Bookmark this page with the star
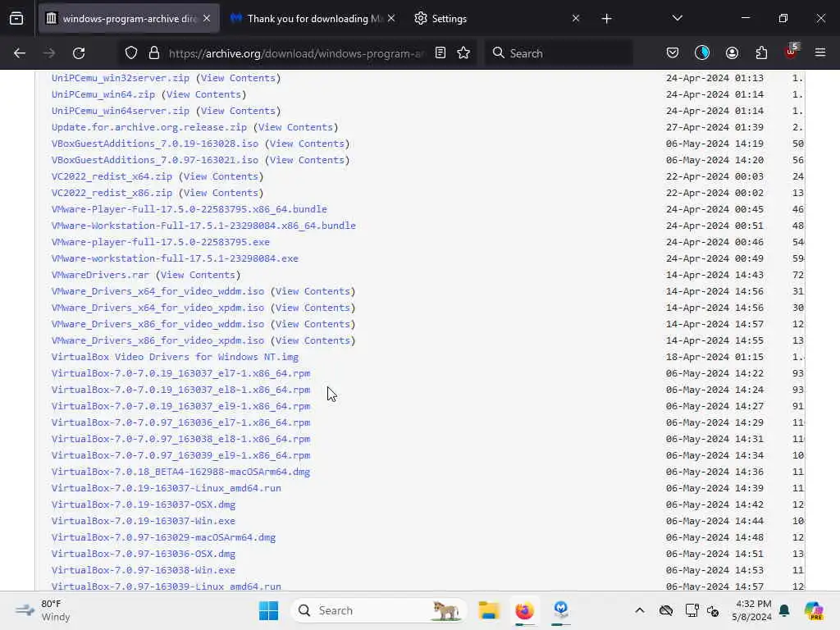Screen dimensions: 840x630 [x=464, y=53]
